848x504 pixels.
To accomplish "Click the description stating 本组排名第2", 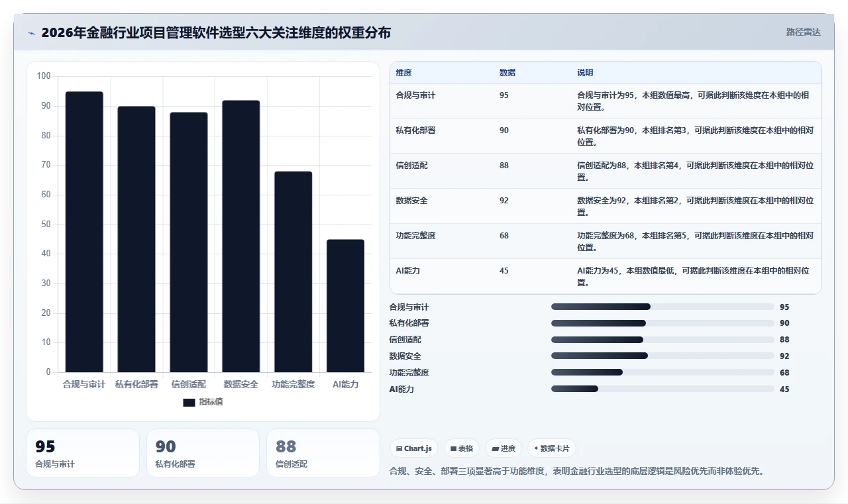I will (x=696, y=206).
